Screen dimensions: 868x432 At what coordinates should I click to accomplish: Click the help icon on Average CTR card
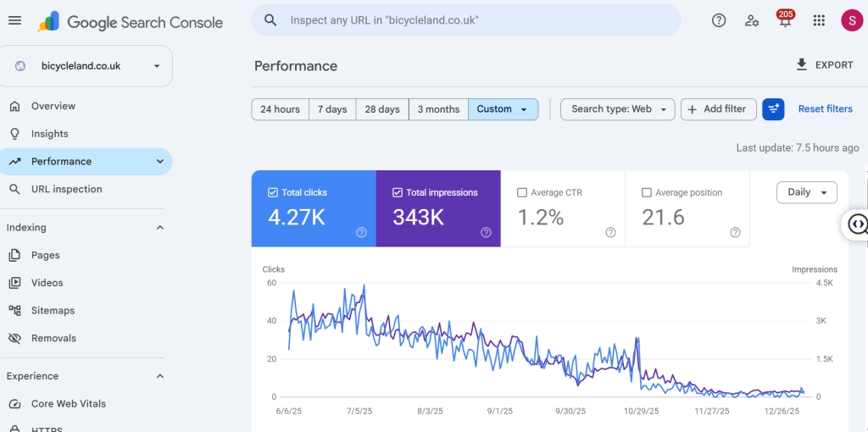pos(610,233)
